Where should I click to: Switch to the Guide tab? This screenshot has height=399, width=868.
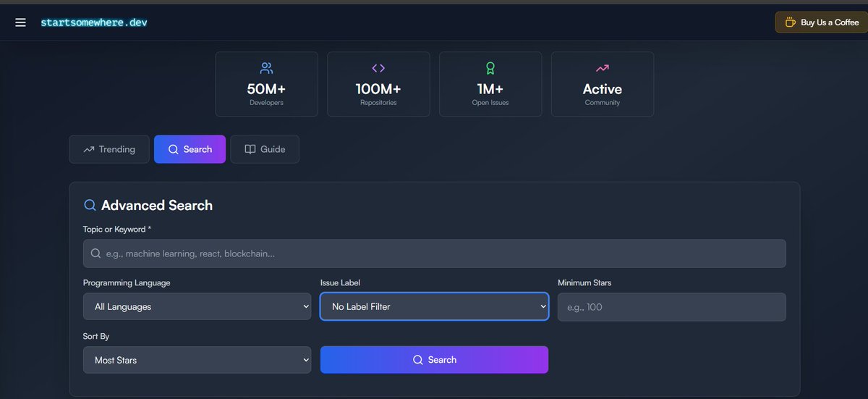[x=265, y=149]
